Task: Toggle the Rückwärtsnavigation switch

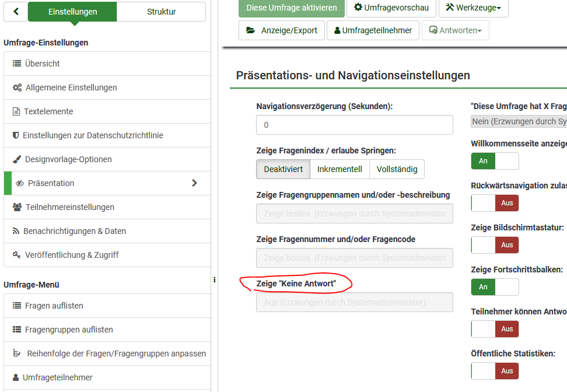Action: pyautogui.click(x=495, y=203)
